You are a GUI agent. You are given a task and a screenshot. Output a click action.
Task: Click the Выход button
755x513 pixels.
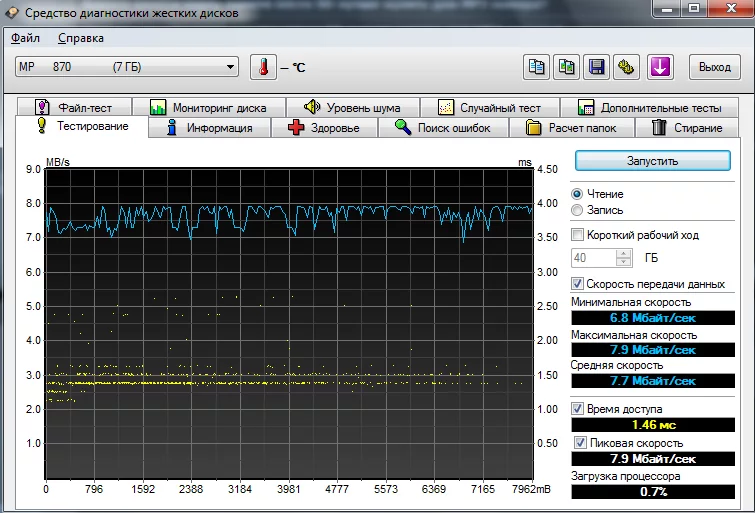pos(714,67)
